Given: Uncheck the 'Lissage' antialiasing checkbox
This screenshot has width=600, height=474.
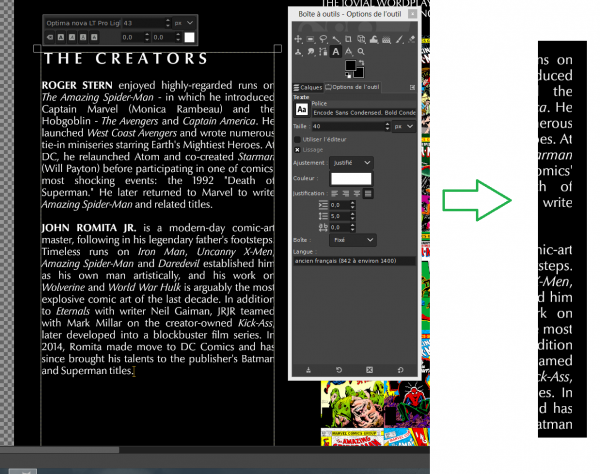Looking at the screenshot, I should coord(297,150).
